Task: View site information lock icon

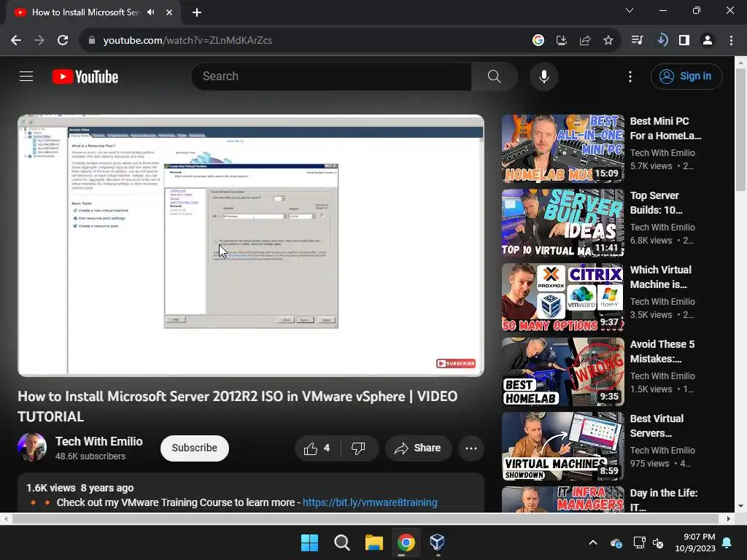Action: point(92,41)
